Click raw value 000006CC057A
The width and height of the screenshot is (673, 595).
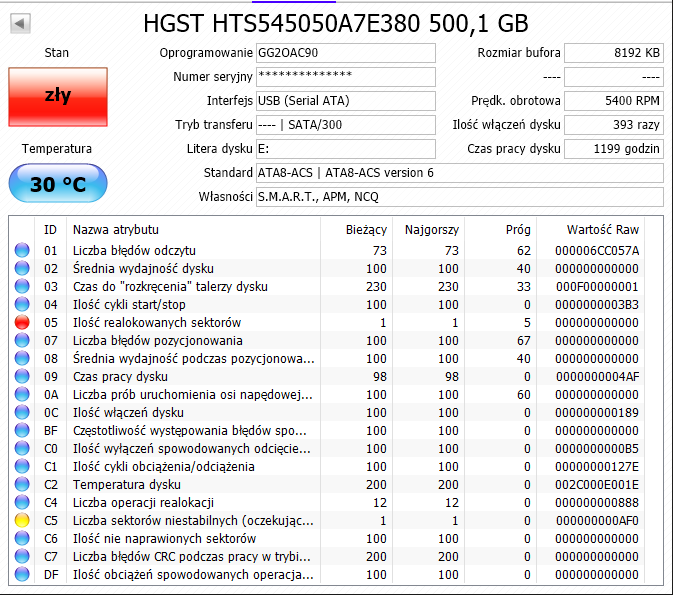click(597, 250)
